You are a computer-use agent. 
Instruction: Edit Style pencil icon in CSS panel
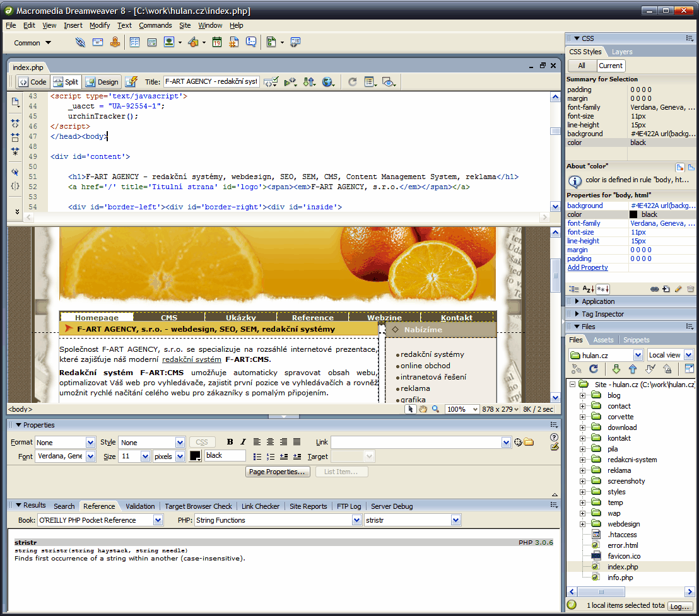pos(678,289)
